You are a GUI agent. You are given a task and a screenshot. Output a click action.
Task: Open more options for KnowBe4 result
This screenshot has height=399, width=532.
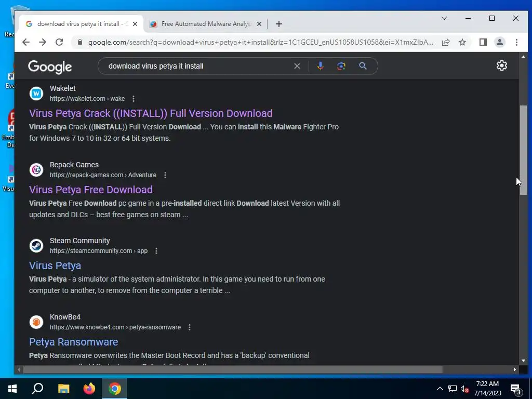pyautogui.click(x=189, y=327)
